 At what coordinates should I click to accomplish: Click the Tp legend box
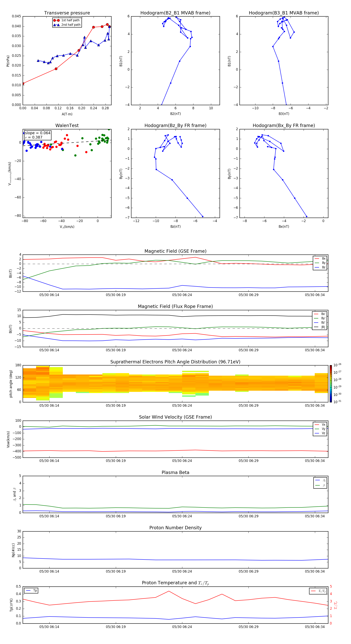[31, 591]
